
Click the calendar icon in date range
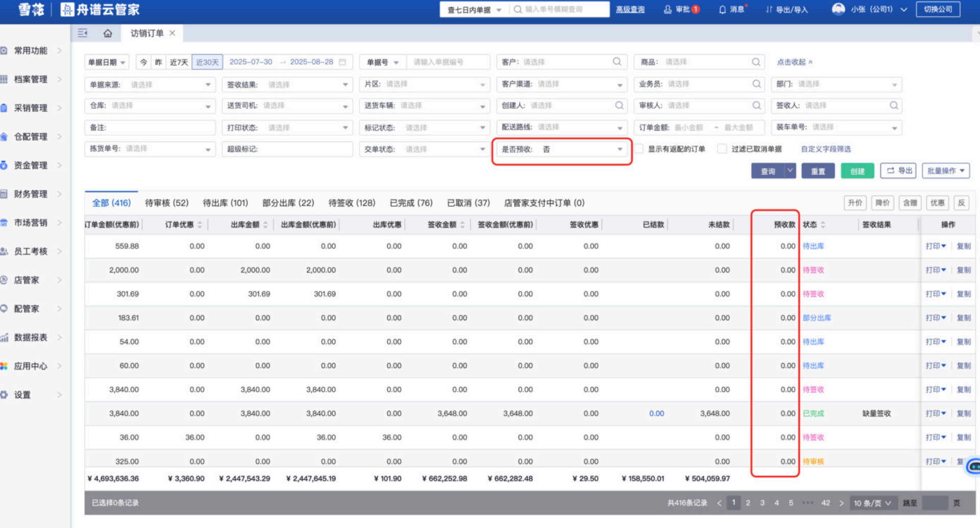[342, 62]
